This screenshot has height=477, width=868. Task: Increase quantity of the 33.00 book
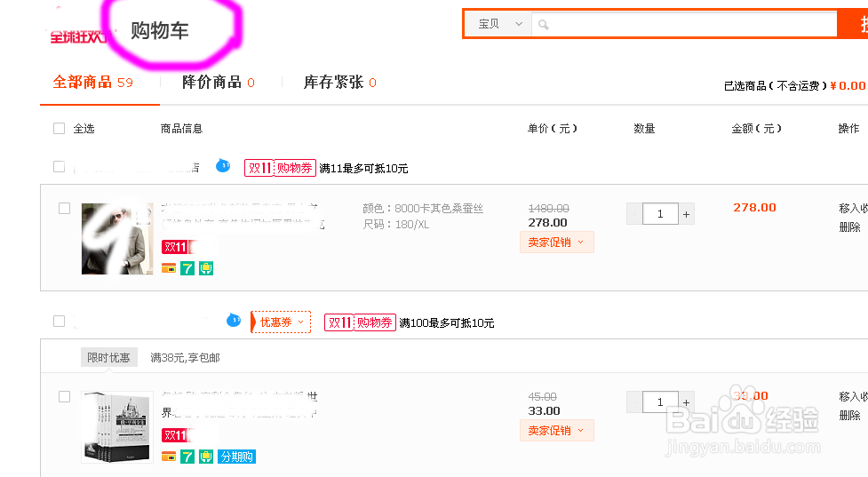click(x=687, y=402)
